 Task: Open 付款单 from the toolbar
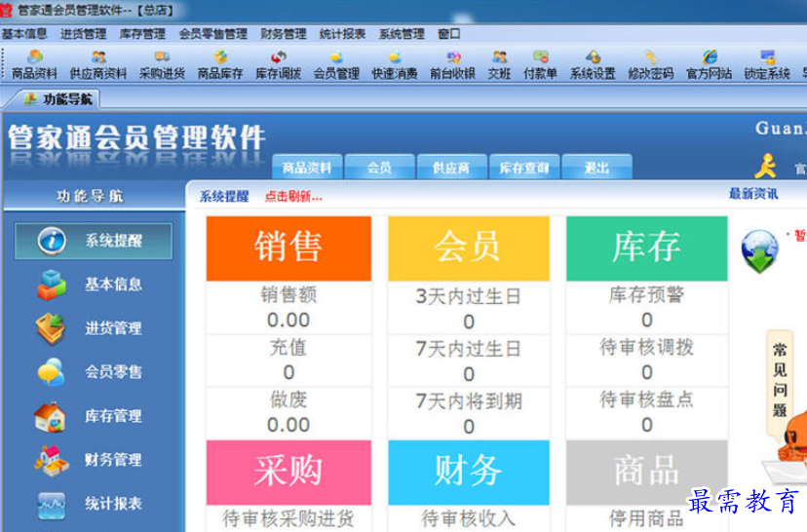540,64
